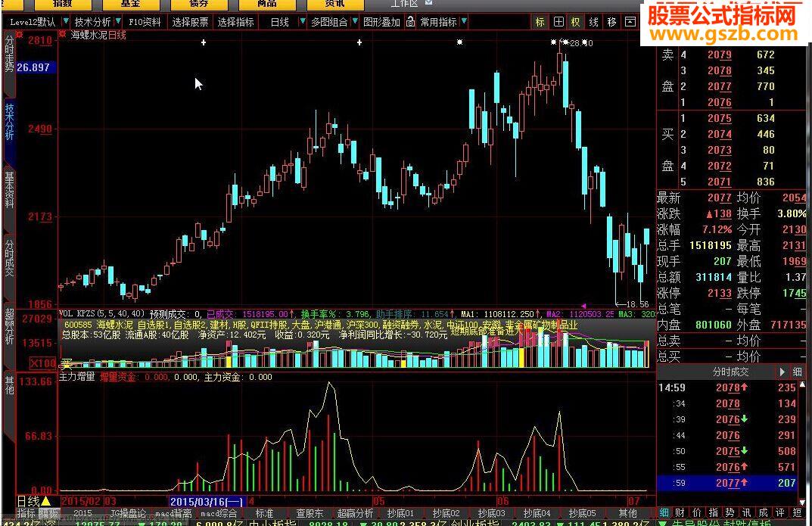Select the 抄底03 indicator tab
This screenshot has width=812, height=526.
[x=491, y=513]
